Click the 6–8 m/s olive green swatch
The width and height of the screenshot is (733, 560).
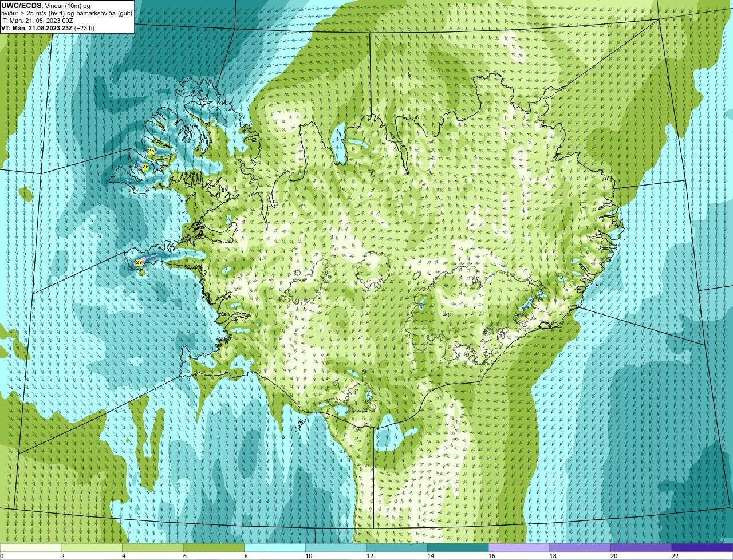214,548
